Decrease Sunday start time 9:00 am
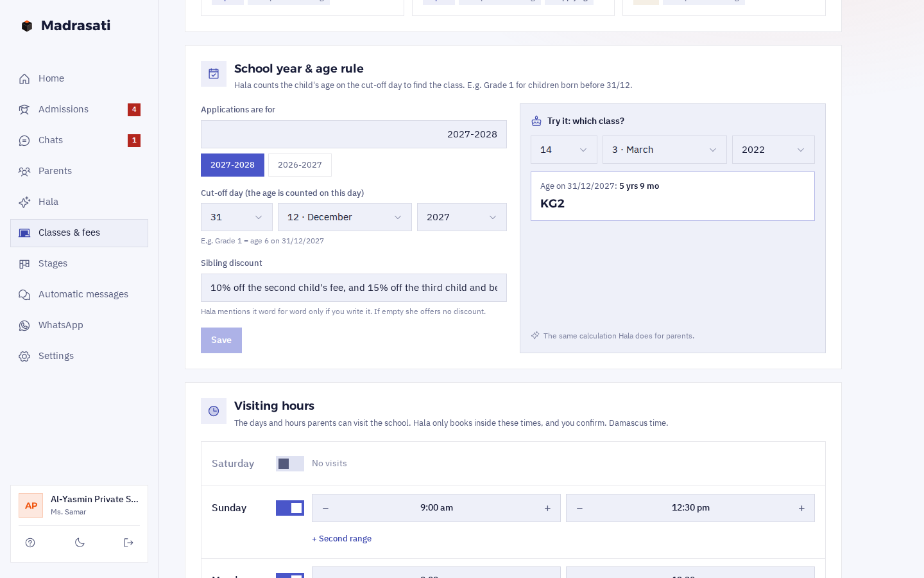Screen dimensions: 924x578 coord(325,508)
